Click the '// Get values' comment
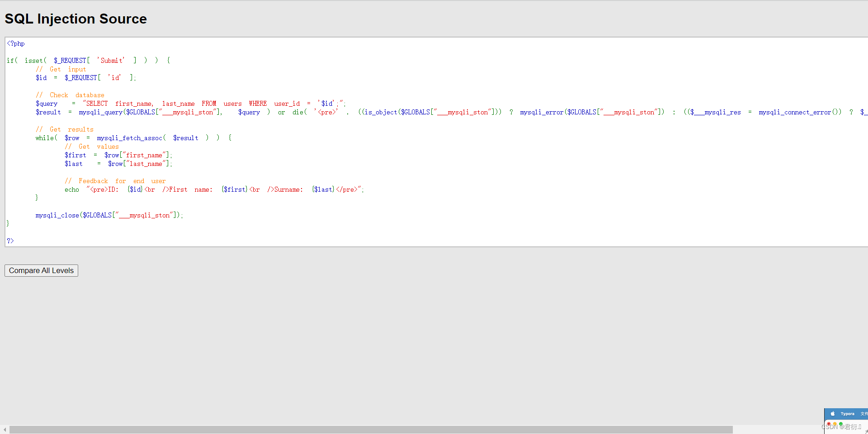 [92, 146]
